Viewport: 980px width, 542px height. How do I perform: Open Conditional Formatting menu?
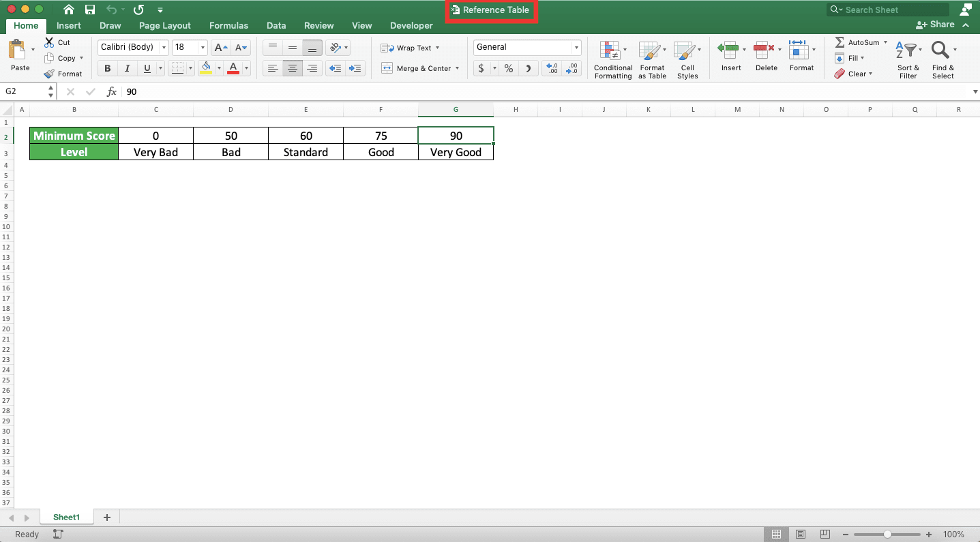click(613, 60)
